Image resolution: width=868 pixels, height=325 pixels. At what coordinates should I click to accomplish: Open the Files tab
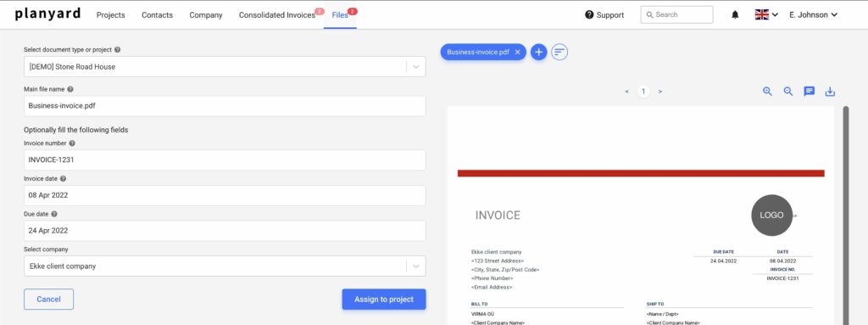340,15
